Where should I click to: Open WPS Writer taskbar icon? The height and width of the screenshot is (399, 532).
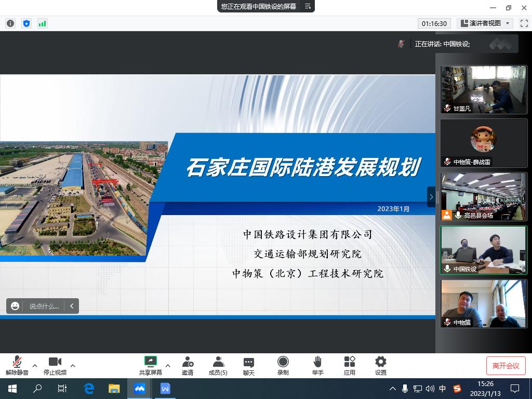coord(165,389)
